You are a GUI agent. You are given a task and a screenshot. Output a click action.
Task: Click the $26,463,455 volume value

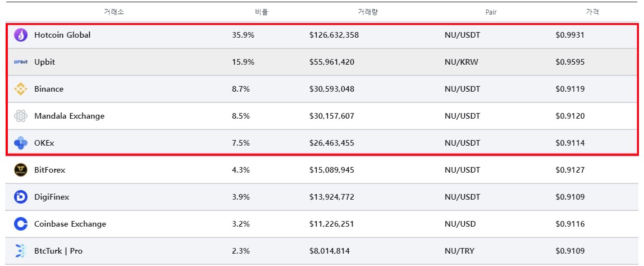point(331,143)
